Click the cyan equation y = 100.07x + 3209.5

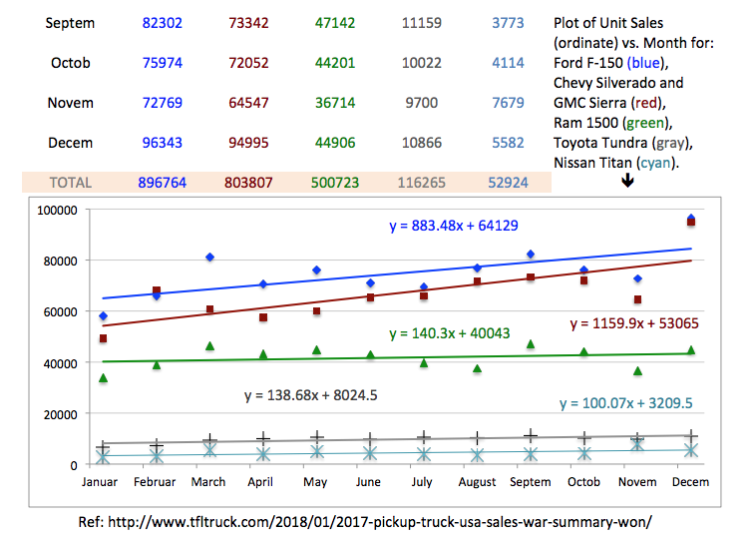(x=625, y=403)
